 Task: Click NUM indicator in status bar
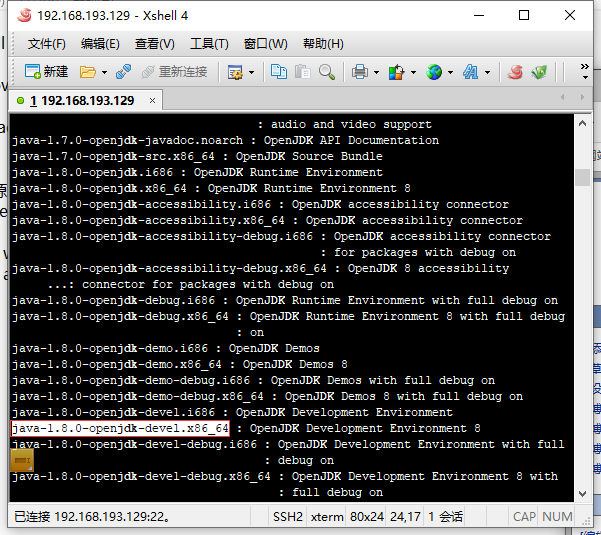557,517
